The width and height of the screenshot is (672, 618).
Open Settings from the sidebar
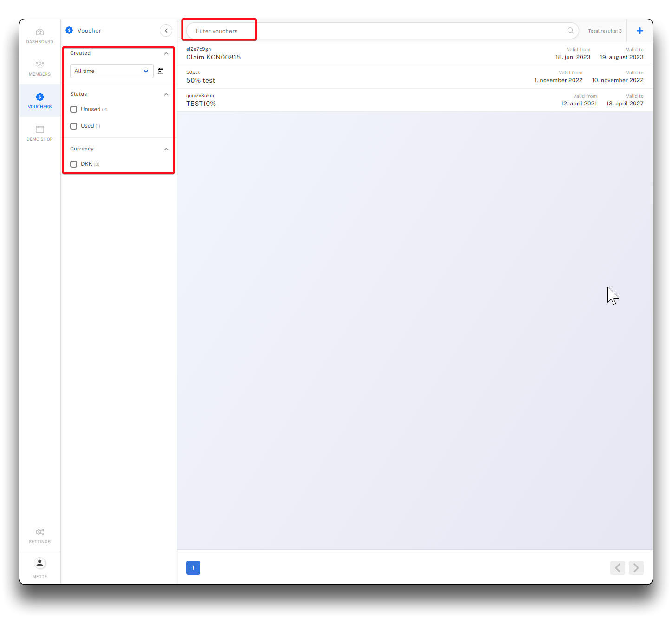(x=40, y=536)
